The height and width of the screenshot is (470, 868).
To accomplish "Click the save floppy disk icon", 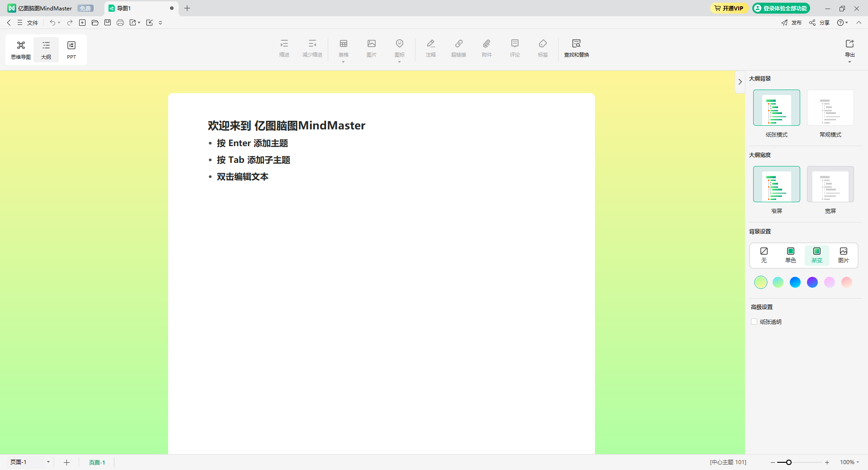I will click(x=108, y=23).
